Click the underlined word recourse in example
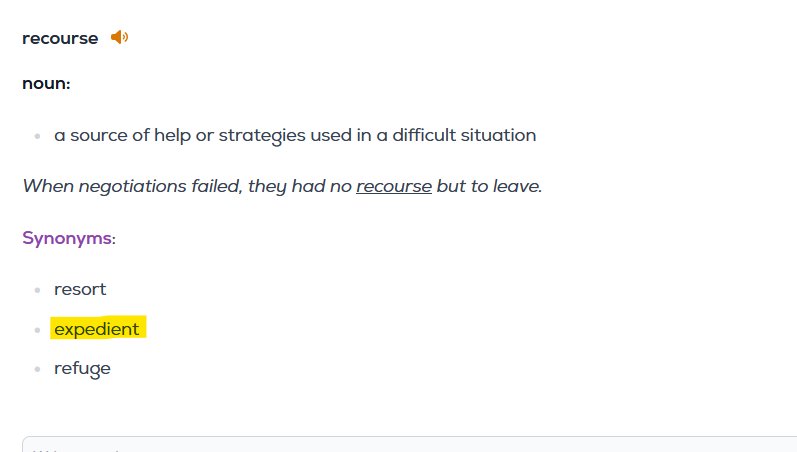Viewport: 797px width, 452px height. tap(394, 186)
